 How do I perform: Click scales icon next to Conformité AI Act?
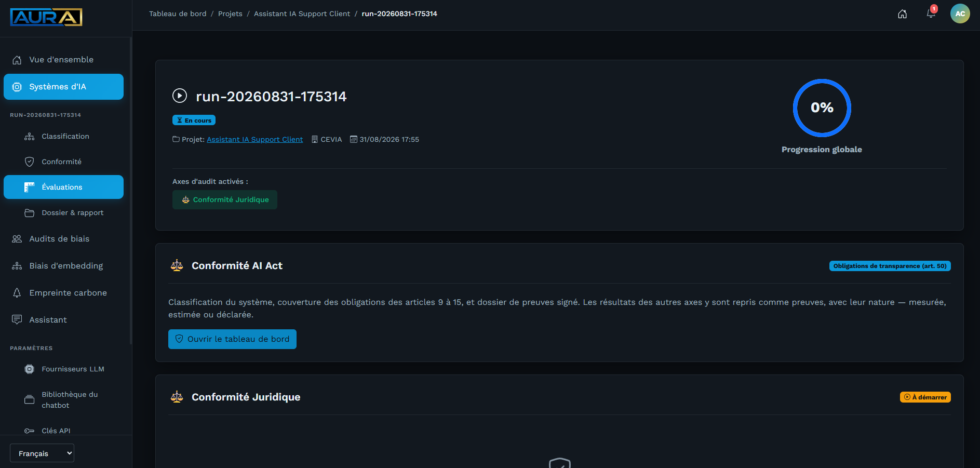[177, 265]
